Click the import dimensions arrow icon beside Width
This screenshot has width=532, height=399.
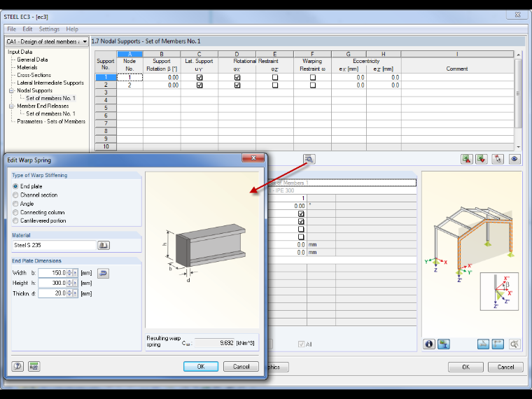[x=103, y=273]
